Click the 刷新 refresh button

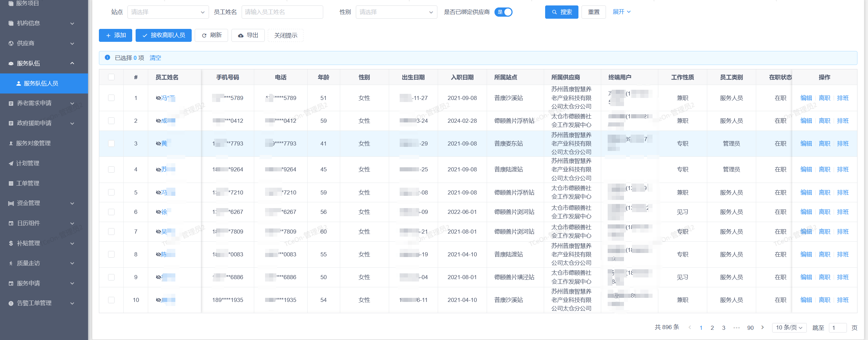[x=211, y=35]
